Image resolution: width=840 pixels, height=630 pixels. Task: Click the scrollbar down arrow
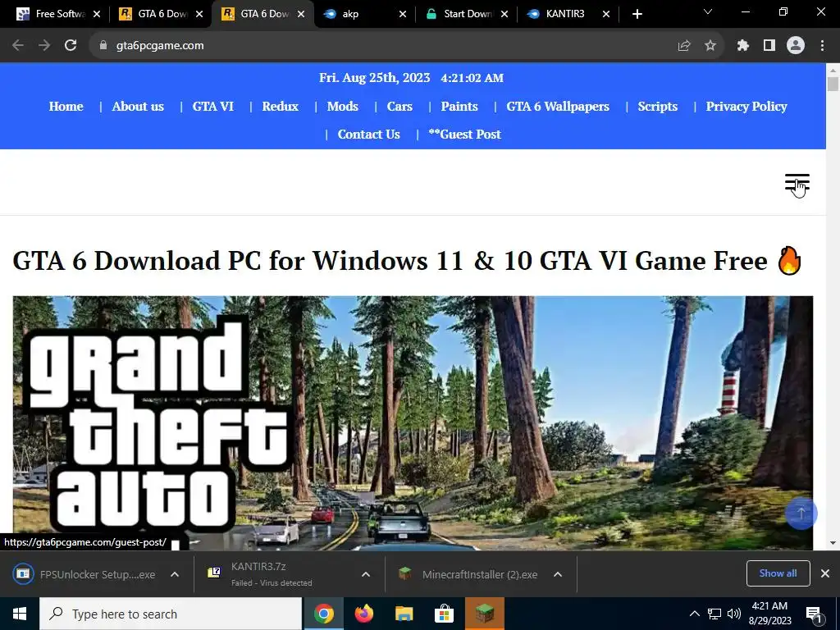833,543
